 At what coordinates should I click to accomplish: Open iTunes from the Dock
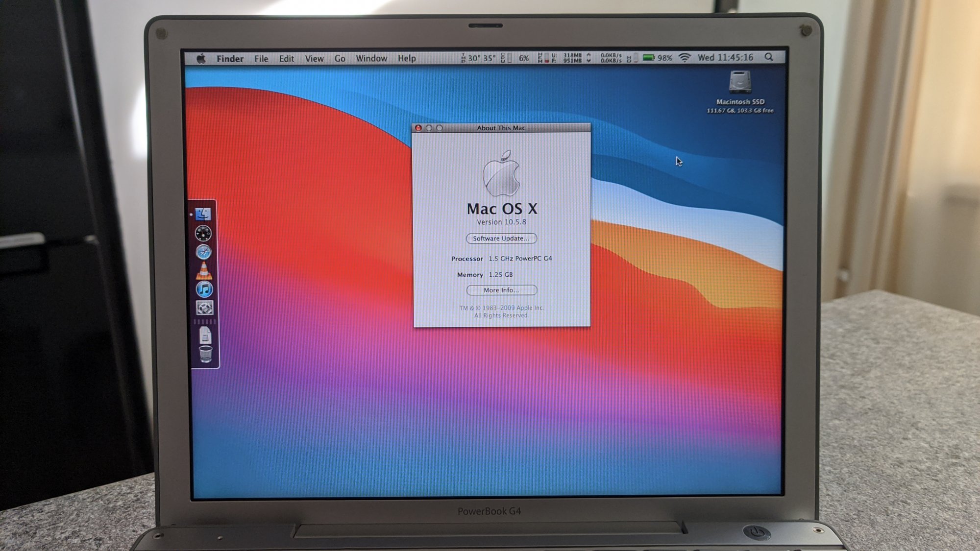[x=204, y=289]
